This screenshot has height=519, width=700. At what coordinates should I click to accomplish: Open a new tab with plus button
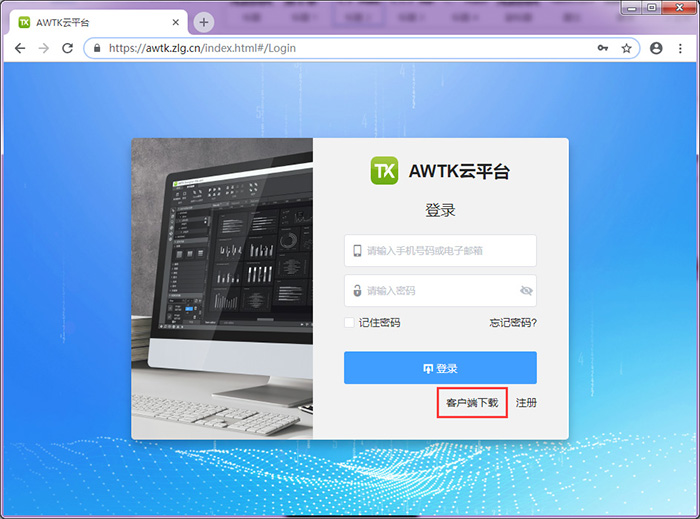tap(203, 22)
